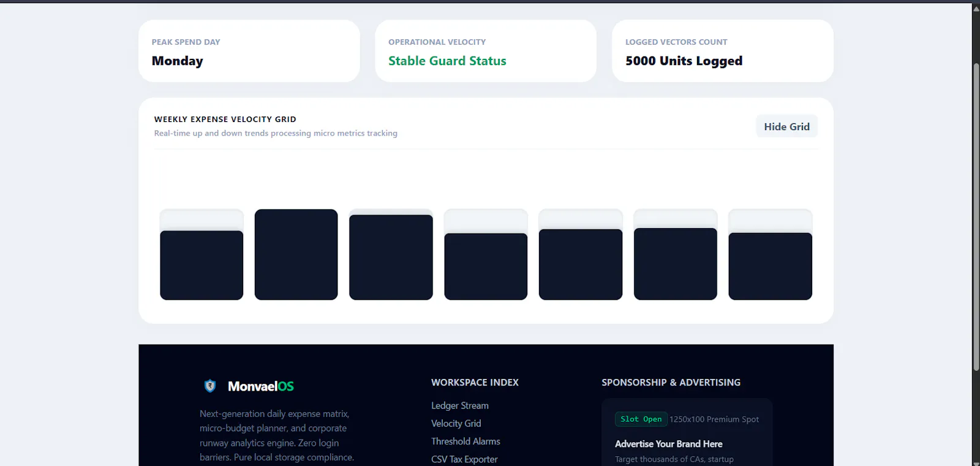Select the Stable Guard Status card
Screen dimensions: 980x466
pos(486,51)
